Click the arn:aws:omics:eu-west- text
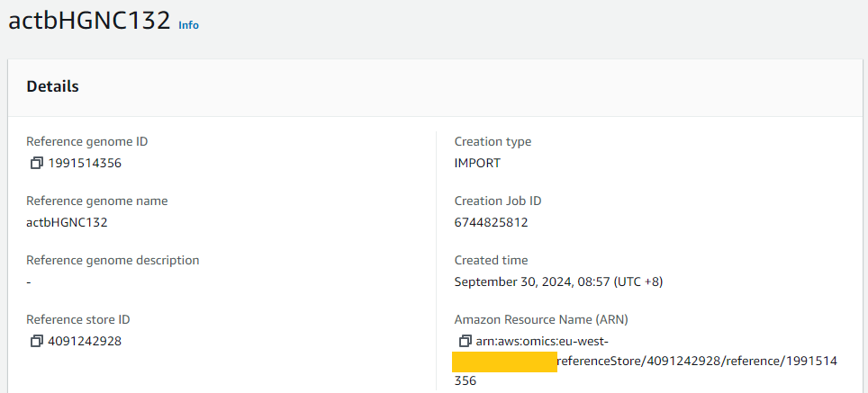This screenshot has width=868, height=393. (542, 341)
